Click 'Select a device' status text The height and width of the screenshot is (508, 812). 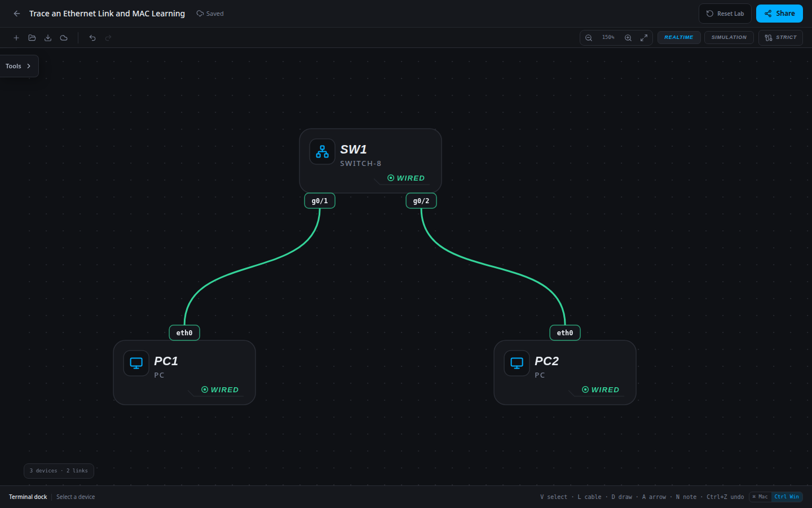[76, 497]
